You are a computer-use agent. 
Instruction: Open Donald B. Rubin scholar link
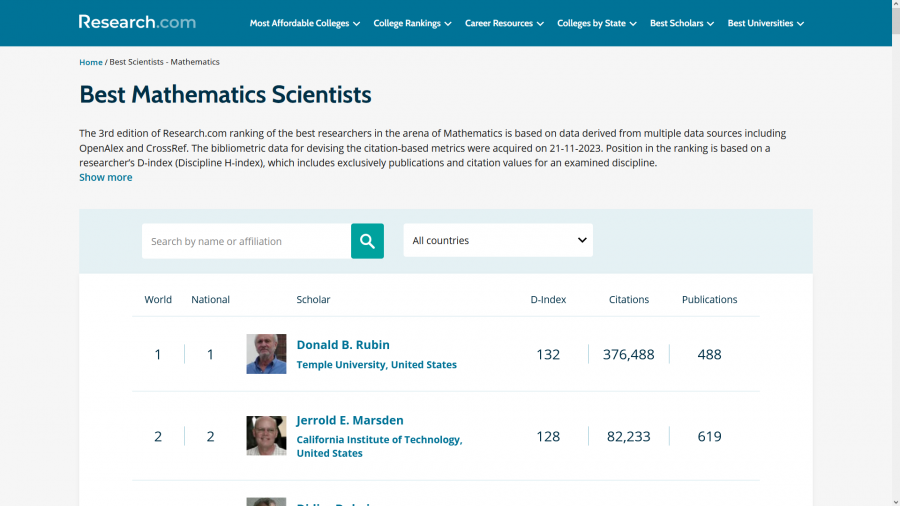[x=343, y=345]
